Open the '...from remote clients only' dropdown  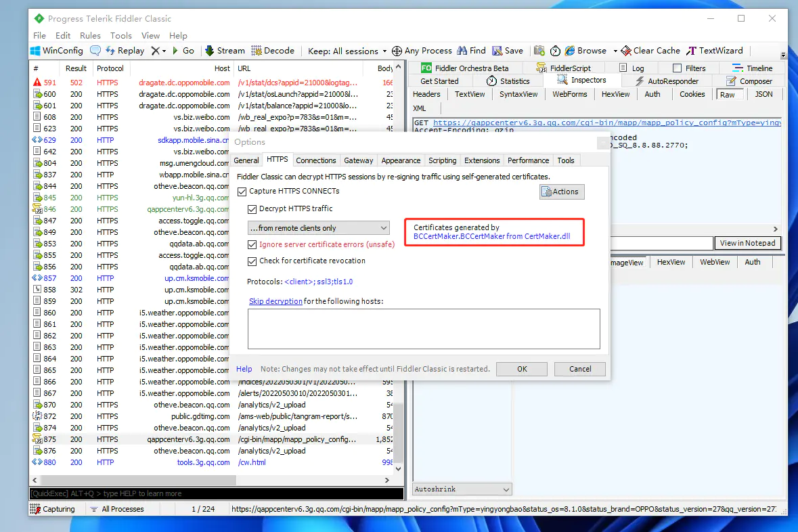click(319, 228)
